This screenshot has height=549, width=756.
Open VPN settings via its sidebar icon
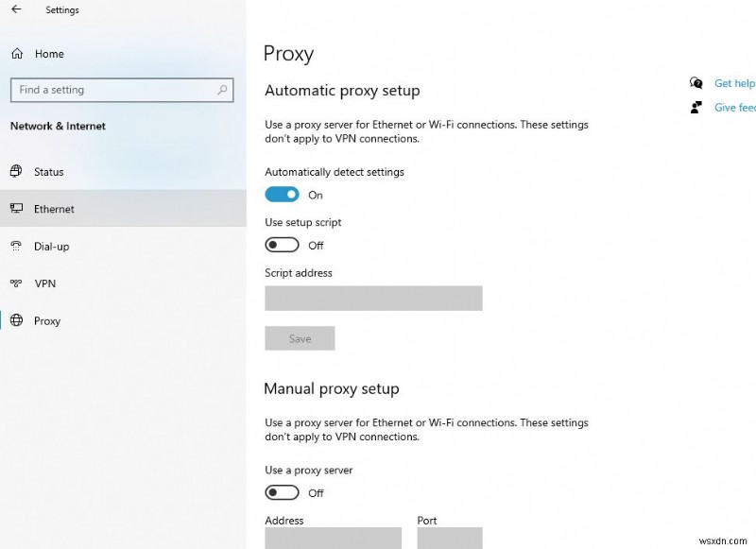tap(17, 283)
